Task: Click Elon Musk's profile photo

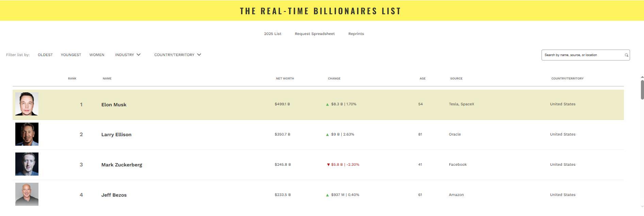Action: 27,104
